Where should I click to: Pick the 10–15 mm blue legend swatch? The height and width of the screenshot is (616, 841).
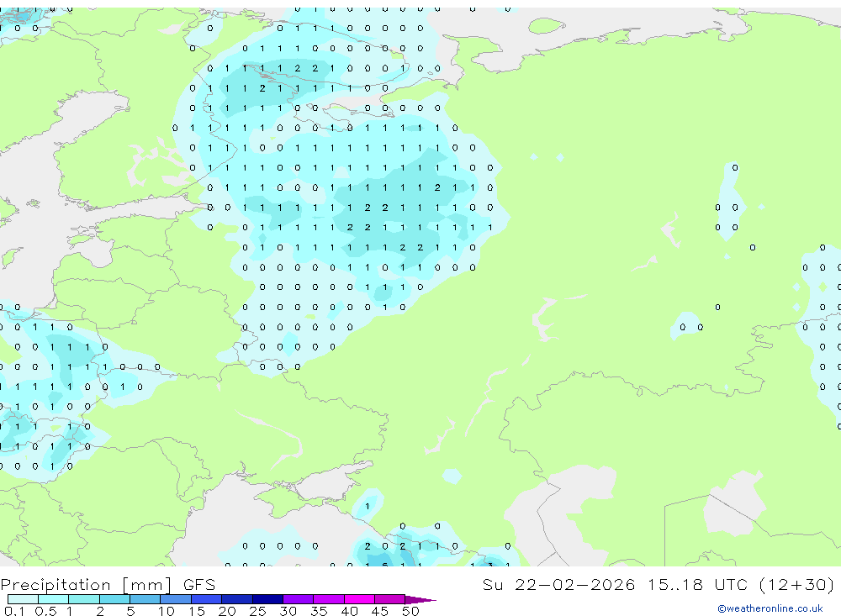pos(176,599)
